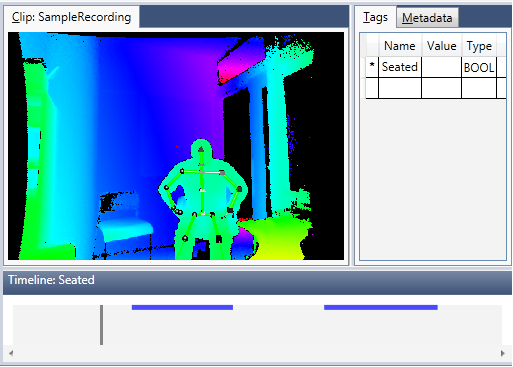The width and height of the screenshot is (513, 367).
Task: Click the asterisk row selector for Seated
Action: [372, 67]
